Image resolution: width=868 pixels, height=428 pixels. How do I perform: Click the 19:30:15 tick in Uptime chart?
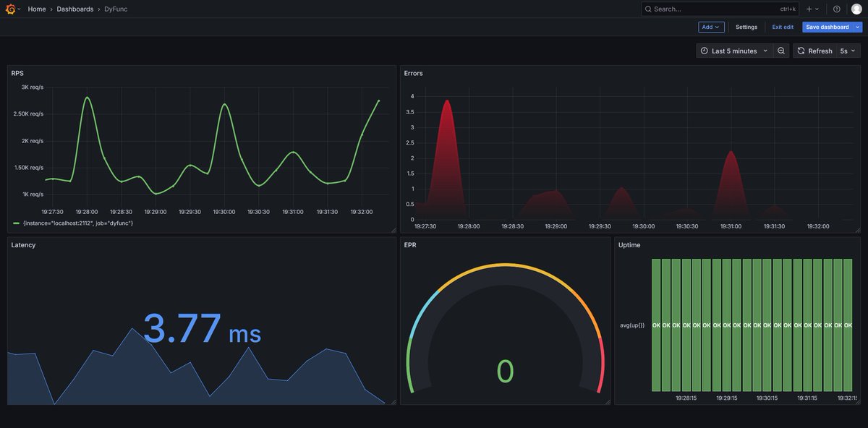pos(767,398)
